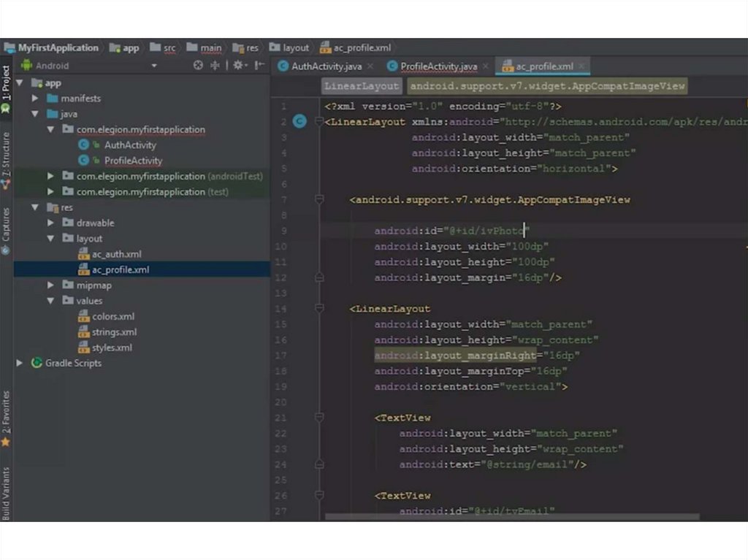Toggle the fold marker at line 14 LinearLayout
Image resolution: width=748 pixels, height=560 pixels.
pos(319,309)
